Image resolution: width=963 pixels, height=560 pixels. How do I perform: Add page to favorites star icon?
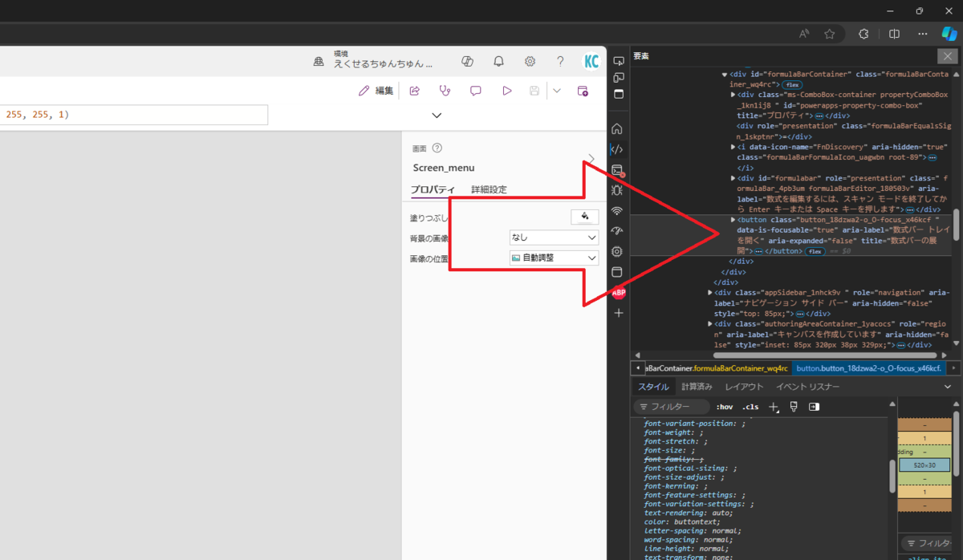click(830, 34)
